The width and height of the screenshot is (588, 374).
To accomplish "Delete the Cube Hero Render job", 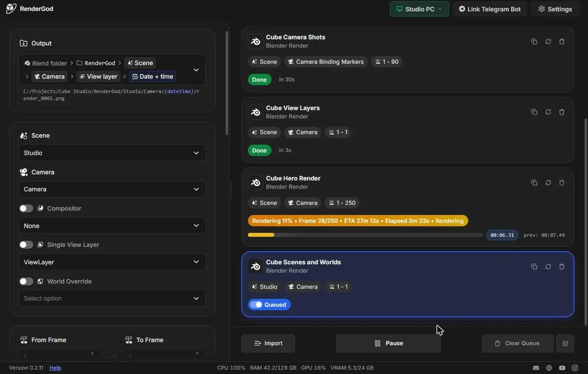I will (x=562, y=183).
